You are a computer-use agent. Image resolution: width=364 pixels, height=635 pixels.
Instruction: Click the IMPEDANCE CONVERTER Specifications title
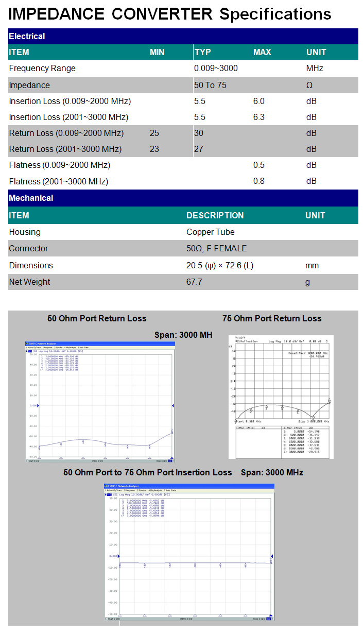[170, 14]
